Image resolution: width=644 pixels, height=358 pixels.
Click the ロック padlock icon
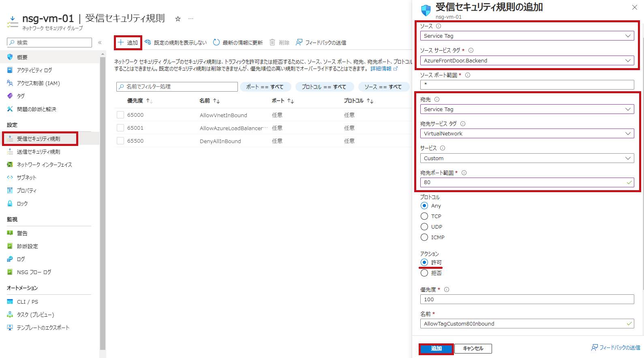click(10, 204)
